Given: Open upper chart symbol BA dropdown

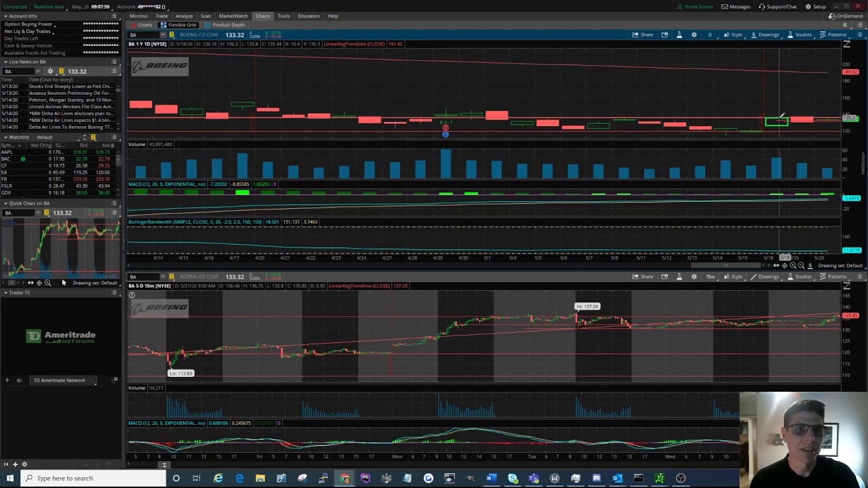Looking at the screenshot, I should [x=163, y=35].
